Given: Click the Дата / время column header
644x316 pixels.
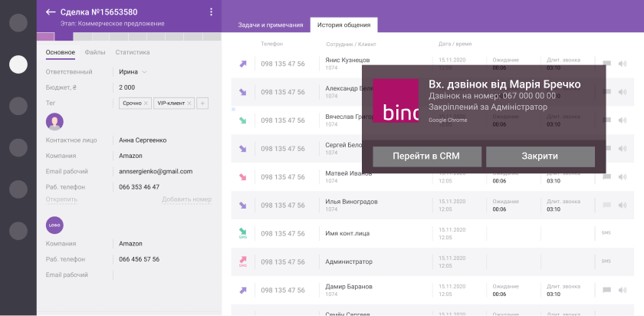Looking at the screenshot, I should point(455,44).
